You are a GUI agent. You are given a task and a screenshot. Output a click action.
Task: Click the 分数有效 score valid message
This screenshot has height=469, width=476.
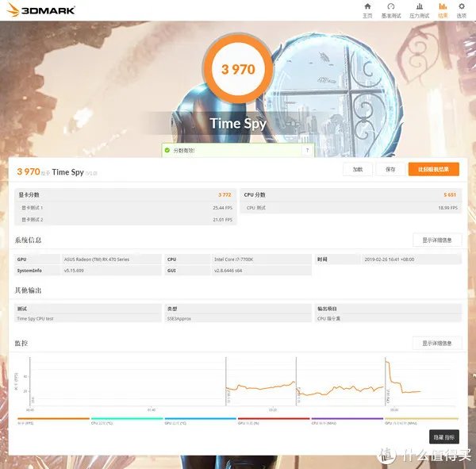184,150
